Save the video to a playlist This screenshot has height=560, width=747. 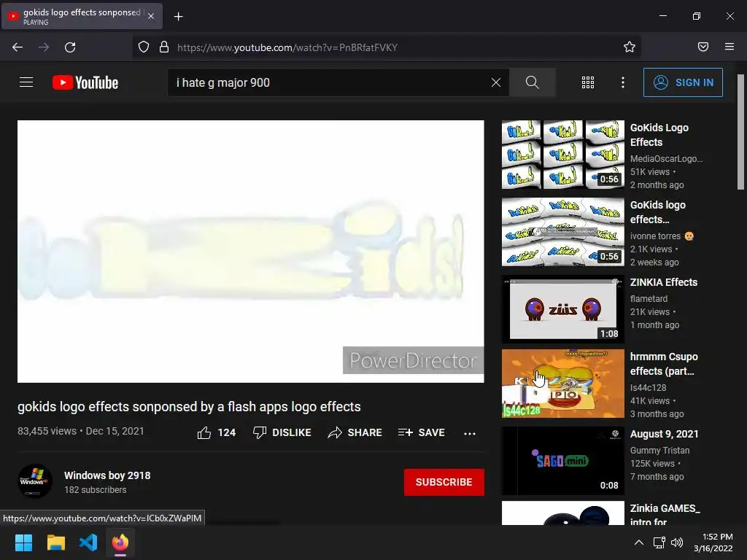click(x=422, y=432)
